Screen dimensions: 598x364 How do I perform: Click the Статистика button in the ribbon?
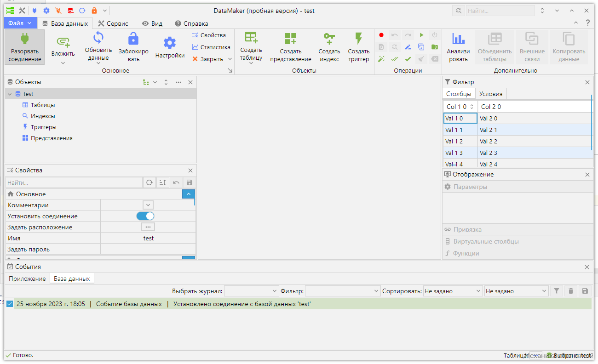(x=211, y=47)
